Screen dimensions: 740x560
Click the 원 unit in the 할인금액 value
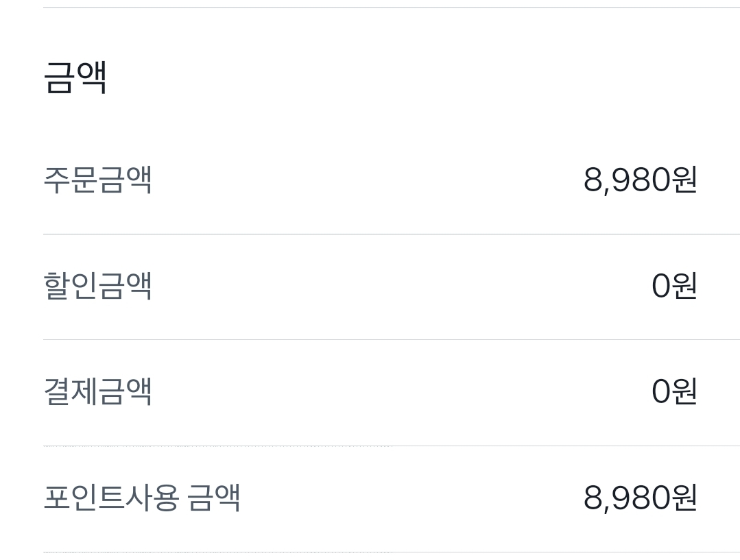point(684,286)
